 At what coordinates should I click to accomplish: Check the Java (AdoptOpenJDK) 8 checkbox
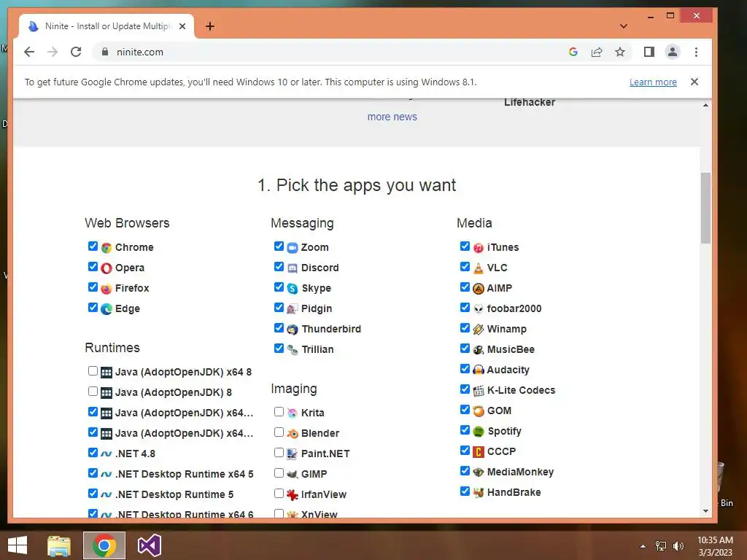(x=93, y=392)
